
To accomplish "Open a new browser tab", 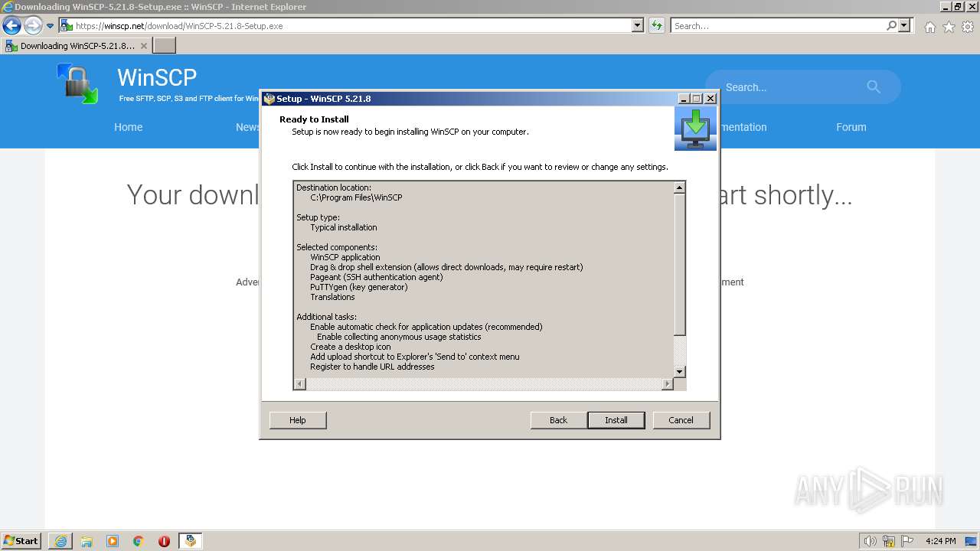I will click(x=165, y=46).
